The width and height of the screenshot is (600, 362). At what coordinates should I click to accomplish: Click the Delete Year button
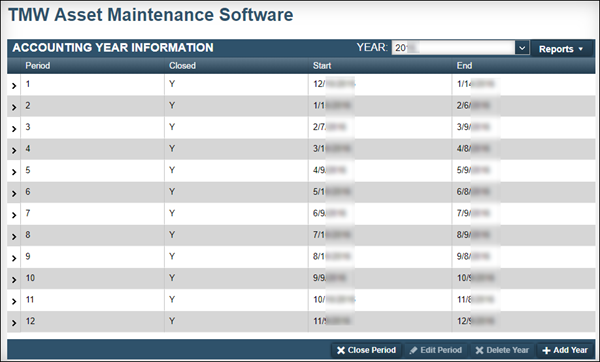click(x=502, y=350)
